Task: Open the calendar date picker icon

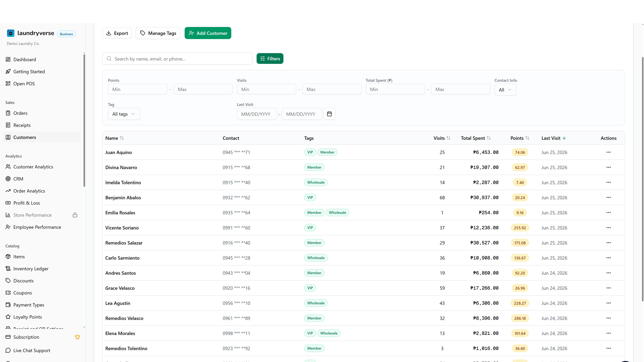Action: 329,114
